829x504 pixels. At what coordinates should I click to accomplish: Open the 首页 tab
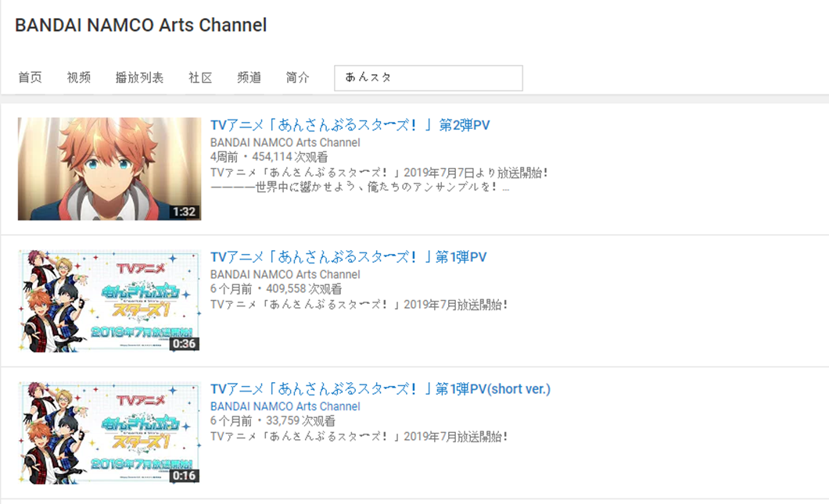(x=31, y=77)
